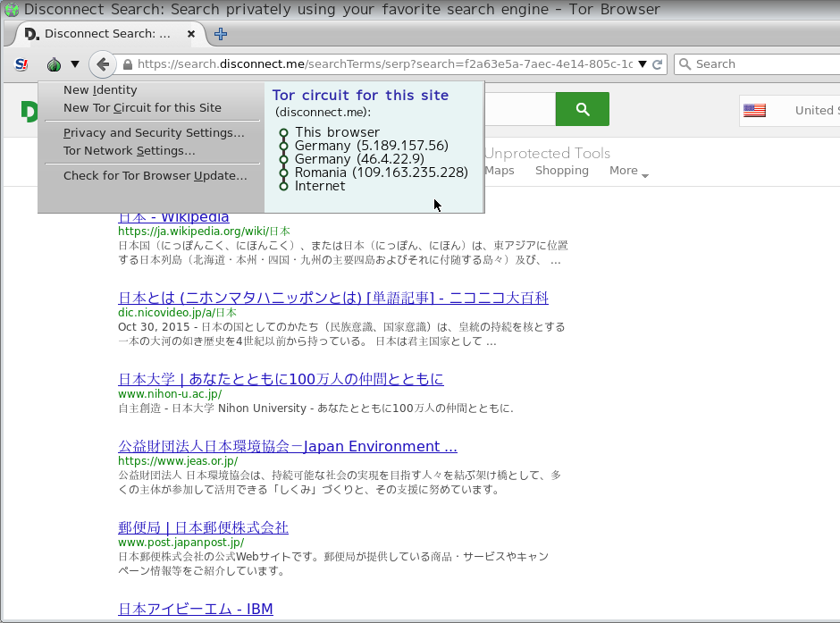The image size is (840, 623).
Task: Open the United States region selector
Action: [x=790, y=111]
